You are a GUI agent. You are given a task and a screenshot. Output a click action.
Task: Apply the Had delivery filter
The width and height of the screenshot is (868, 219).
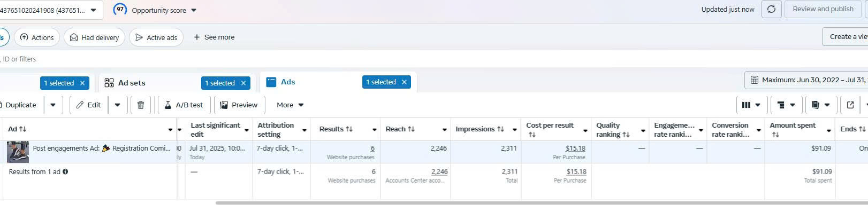click(94, 37)
